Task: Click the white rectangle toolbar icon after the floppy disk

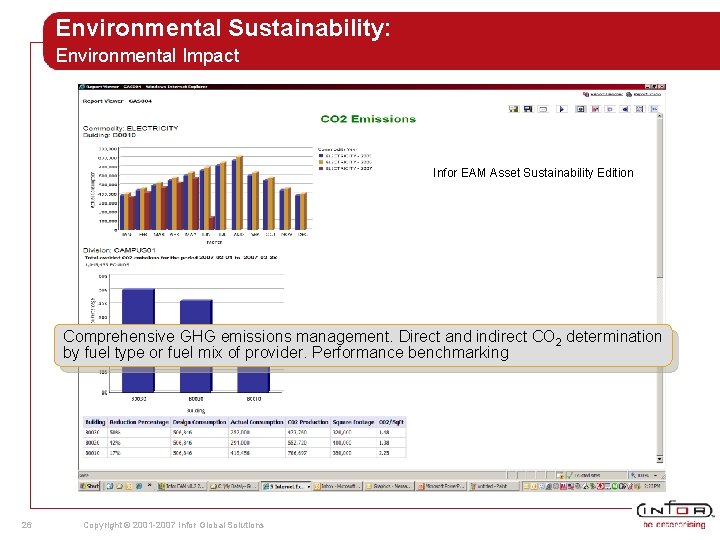Action: (x=543, y=109)
